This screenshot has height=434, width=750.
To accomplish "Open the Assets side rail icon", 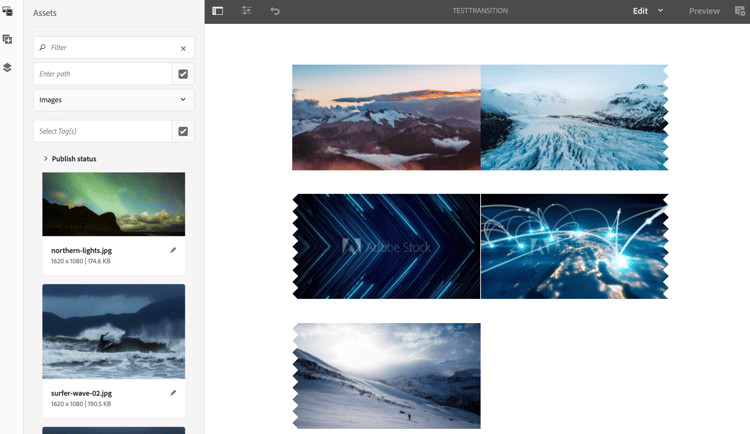I will 7,11.
